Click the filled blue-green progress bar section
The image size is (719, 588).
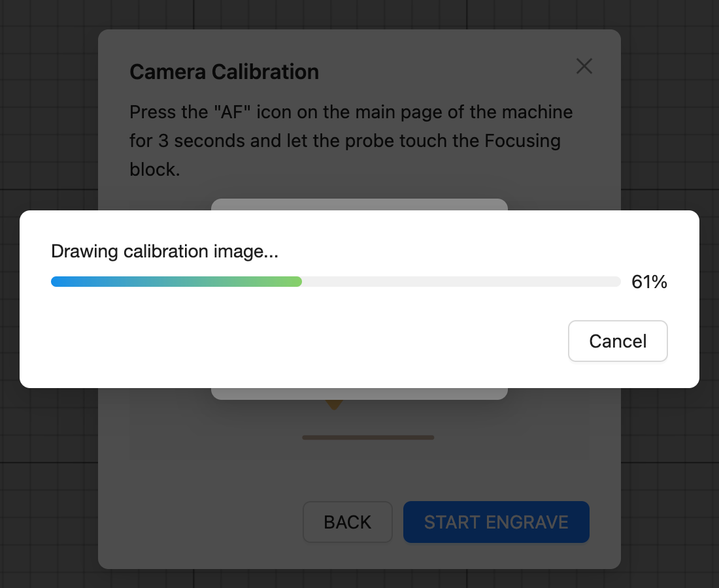[176, 282]
